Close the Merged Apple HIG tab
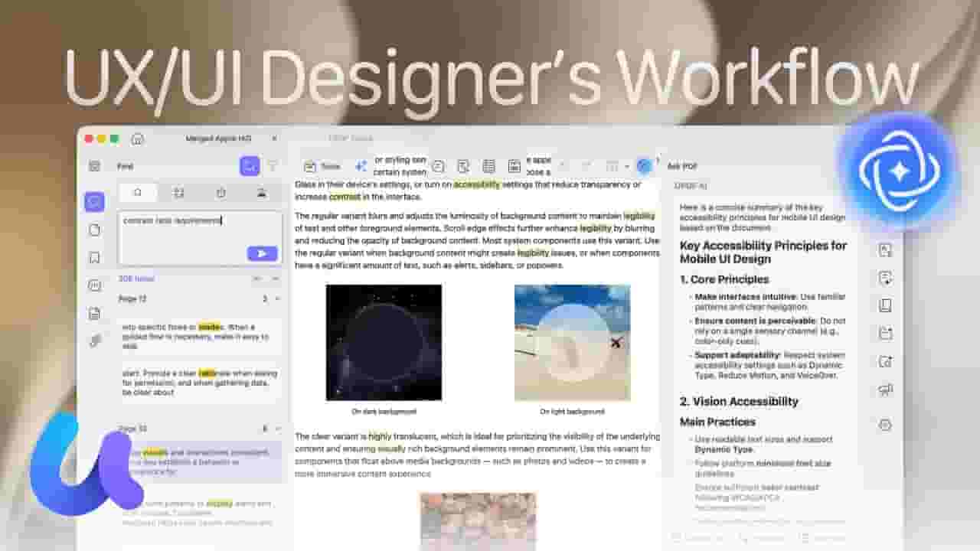This screenshot has width=980, height=551. click(275, 139)
